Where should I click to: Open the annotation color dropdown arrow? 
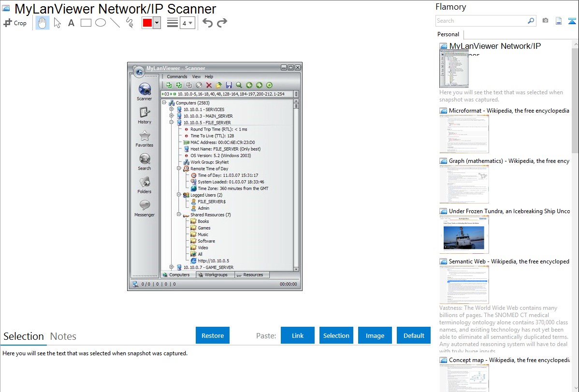tap(157, 23)
